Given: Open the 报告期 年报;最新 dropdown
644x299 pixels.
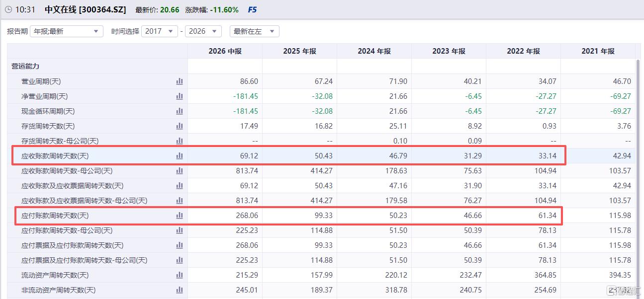Looking at the screenshot, I should (67, 31).
